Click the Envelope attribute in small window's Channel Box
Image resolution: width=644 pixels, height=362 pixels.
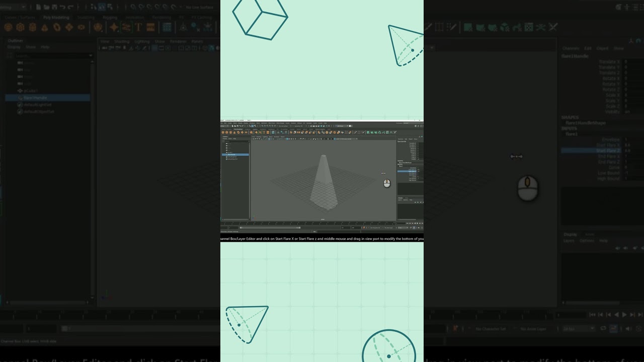click(x=413, y=168)
